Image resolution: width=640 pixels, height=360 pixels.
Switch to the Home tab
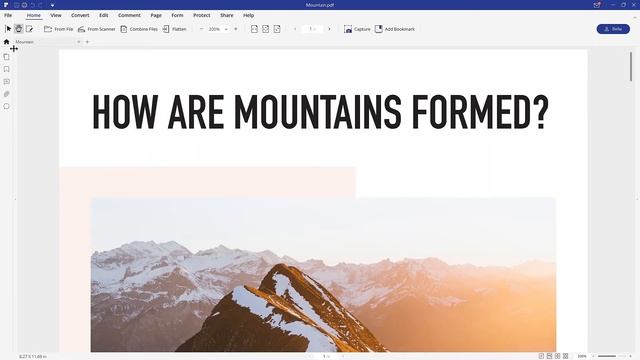click(34, 15)
